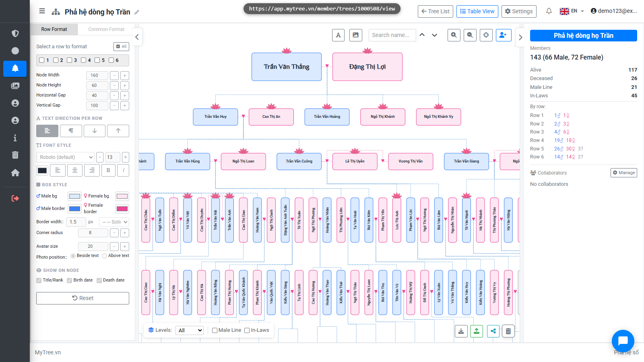This screenshot has width=644, height=362.
Task: Switch to Row Format tab
Action: (x=54, y=29)
